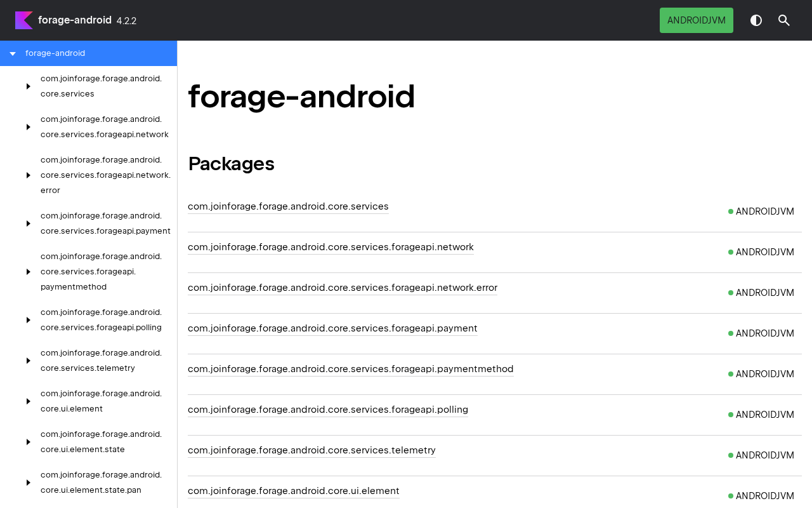Toggle dark/light theme icon
Viewport: 812px width, 508px height.
[756, 20]
